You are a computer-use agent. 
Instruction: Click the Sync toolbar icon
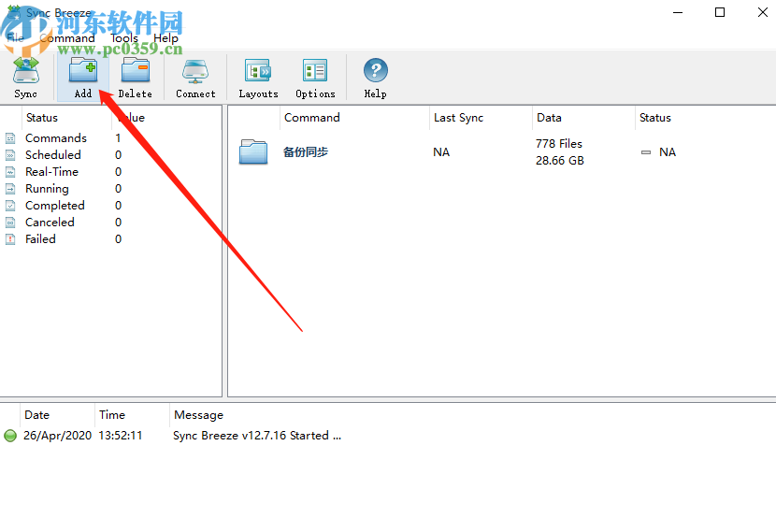coord(26,71)
